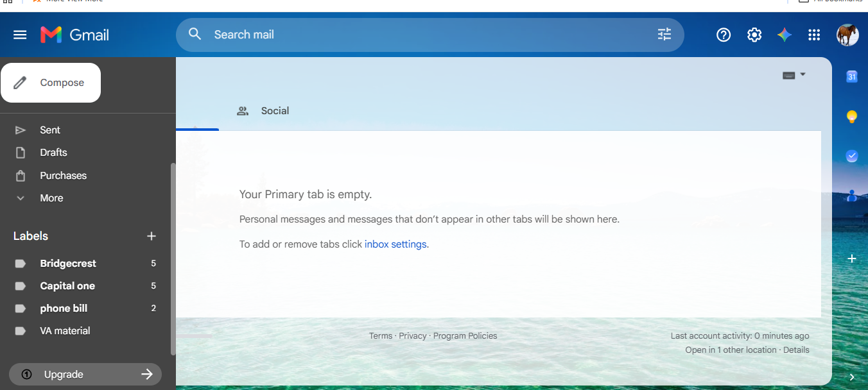Open the VA material label
This screenshot has width=868, height=390.
tap(65, 330)
